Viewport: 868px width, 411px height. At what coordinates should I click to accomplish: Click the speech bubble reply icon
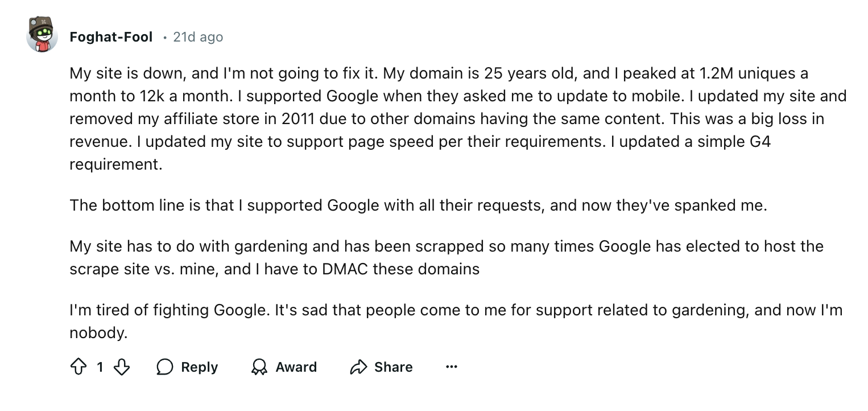[x=165, y=367]
